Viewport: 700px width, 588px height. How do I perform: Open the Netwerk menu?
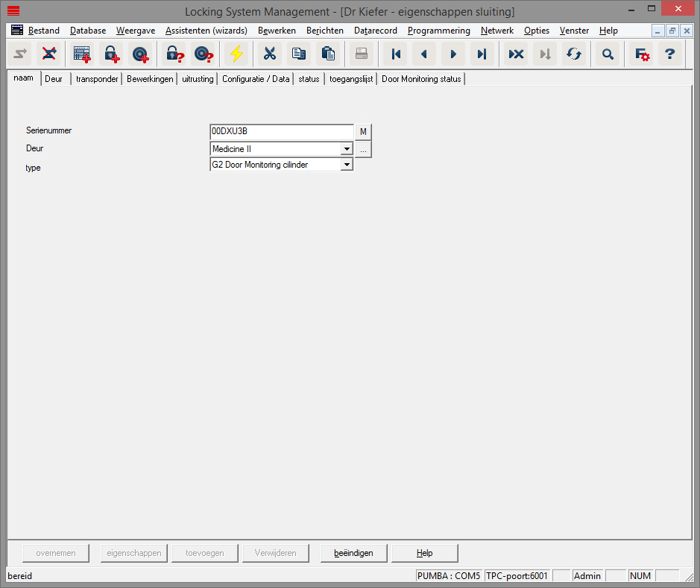point(496,31)
